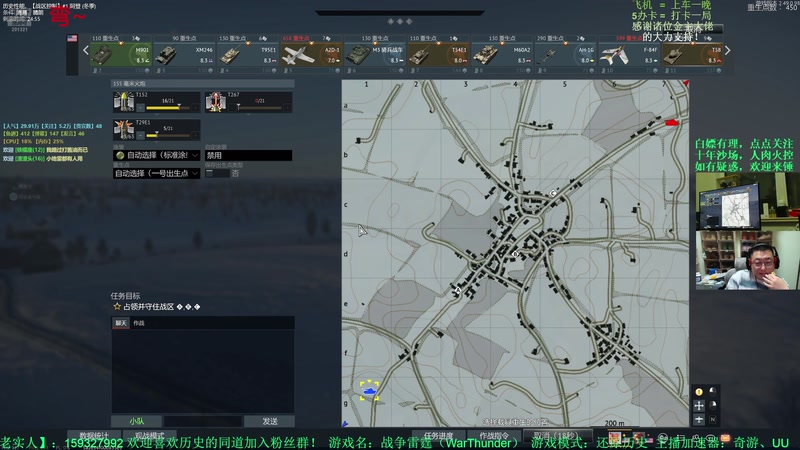Open the camouflage auto-select dropdown
Image resolution: width=800 pixels, height=450 pixels.
[x=156, y=155]
